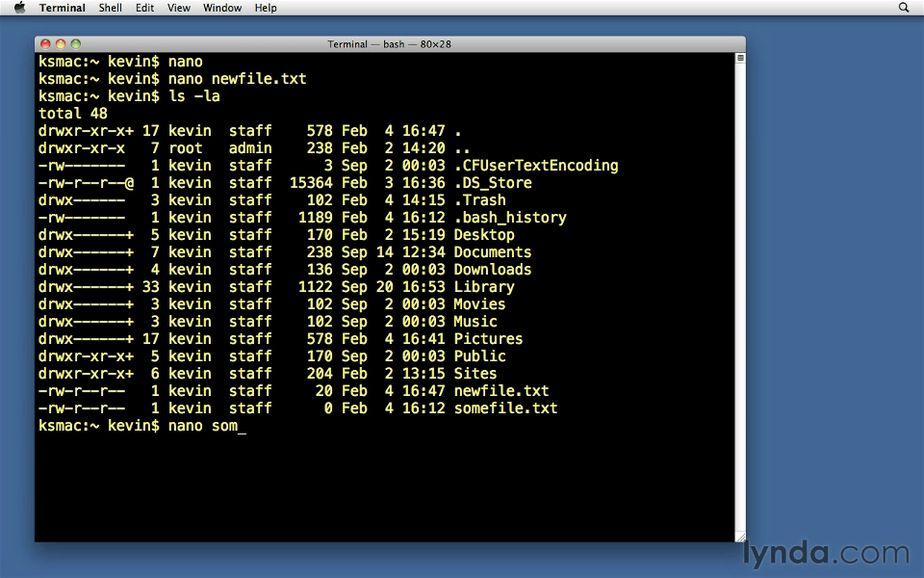Click time '12:34' on Documents row

(x=423, y=252)
